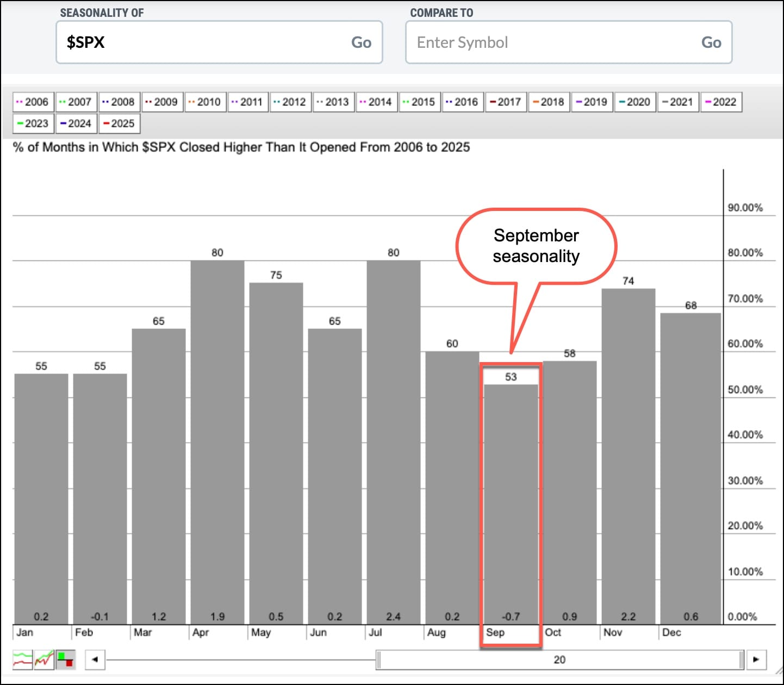
Task: Click the year range slider showing 20
Action: point(559,660)
